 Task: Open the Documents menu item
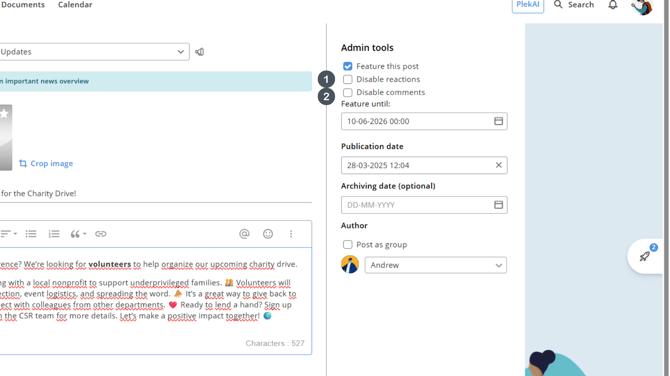point(23,5)
